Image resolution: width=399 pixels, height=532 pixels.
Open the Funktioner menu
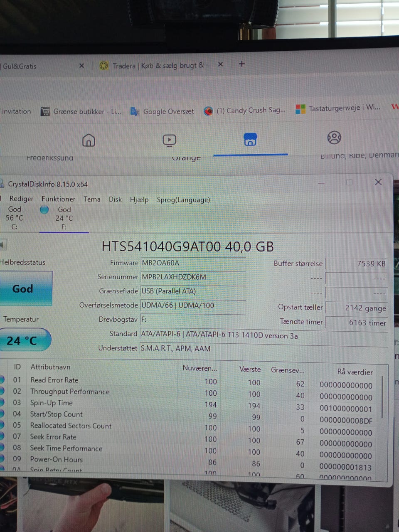point(58,199)
